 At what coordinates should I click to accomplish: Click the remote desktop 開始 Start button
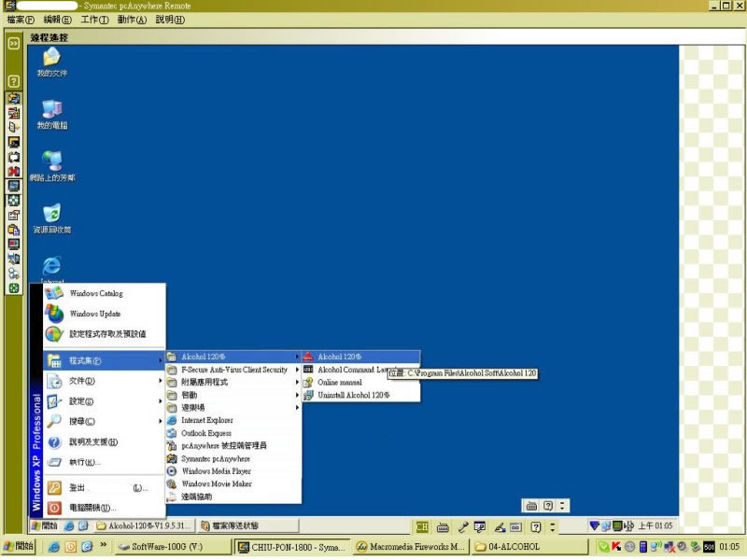coord(44,525)
